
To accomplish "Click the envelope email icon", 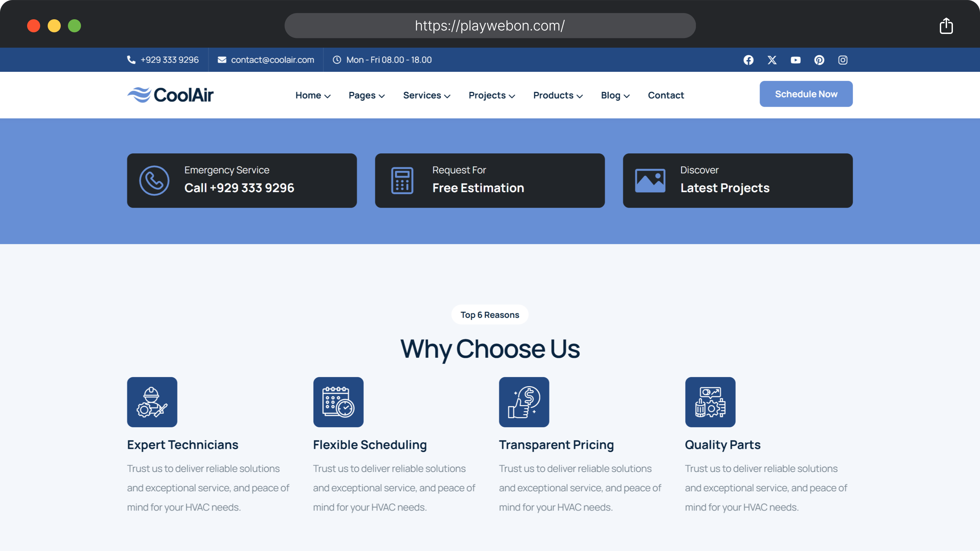I will coord(222,60).
